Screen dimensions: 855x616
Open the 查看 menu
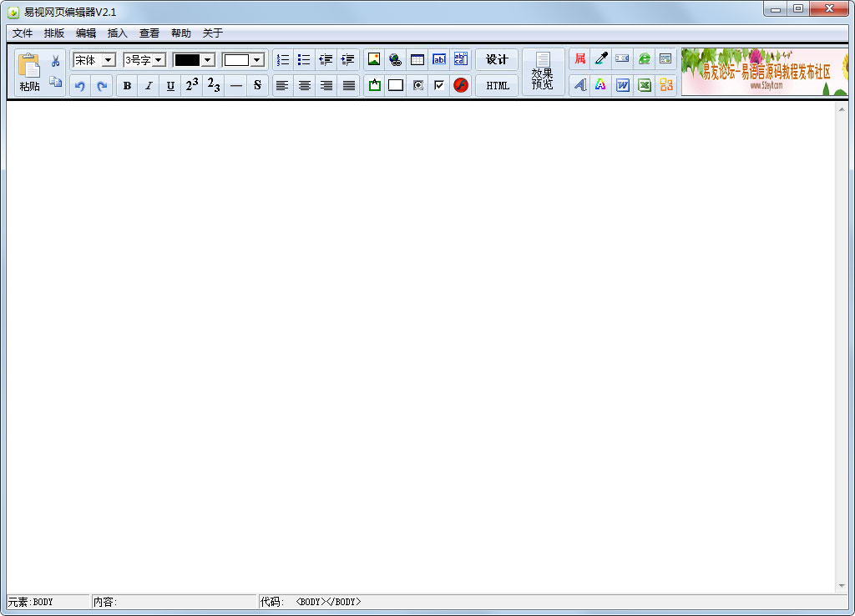coord(149,33)
